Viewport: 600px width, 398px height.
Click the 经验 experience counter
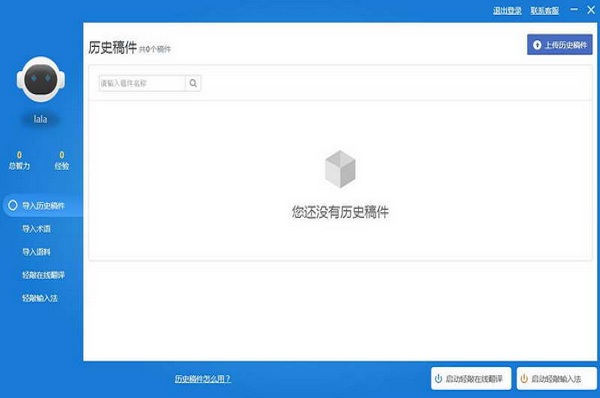(62, 160)
